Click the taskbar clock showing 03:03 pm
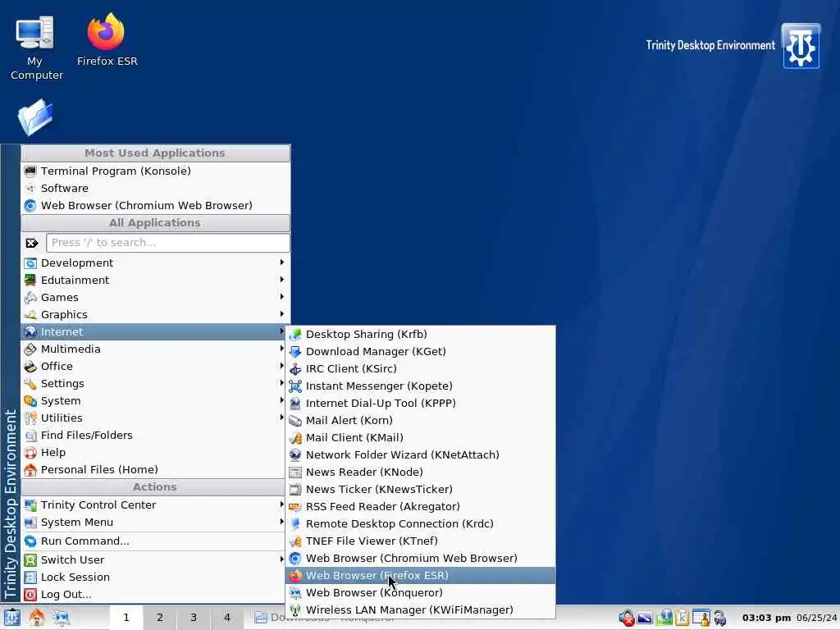The image size is (840, 630). 767,618
